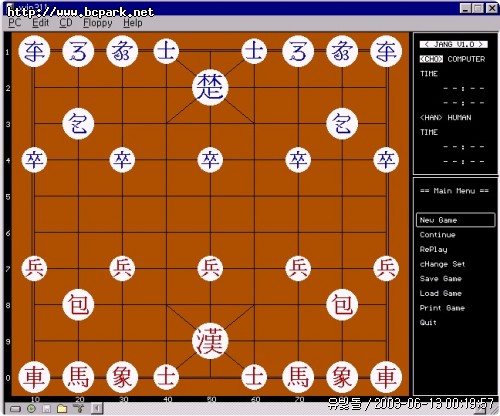Screen dimensions: 500x416
Task: Select the red 車 chariot at bottom-right
Action: (x=386, y=377)
